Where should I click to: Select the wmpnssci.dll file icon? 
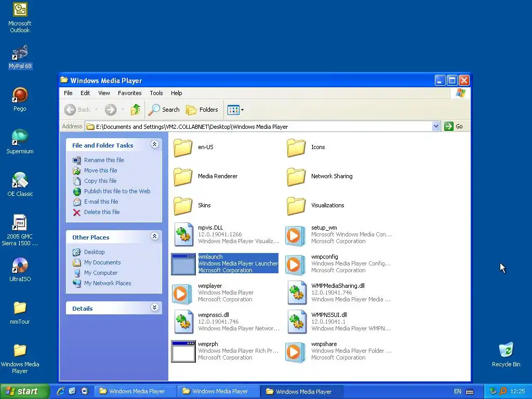point(183,322)
